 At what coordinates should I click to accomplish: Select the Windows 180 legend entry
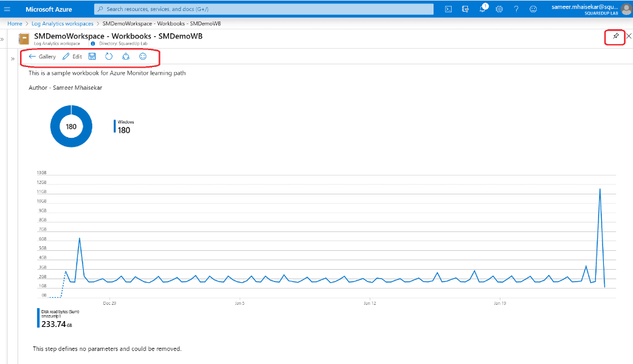pos(124,127)
